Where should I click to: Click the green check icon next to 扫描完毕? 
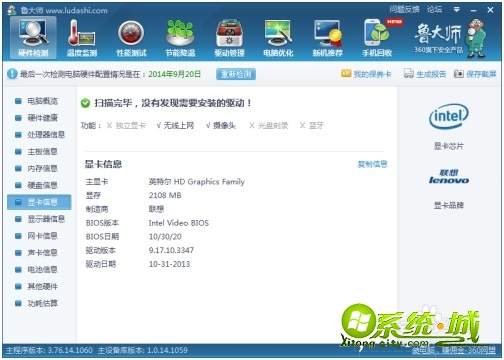(x=85, y=103)
